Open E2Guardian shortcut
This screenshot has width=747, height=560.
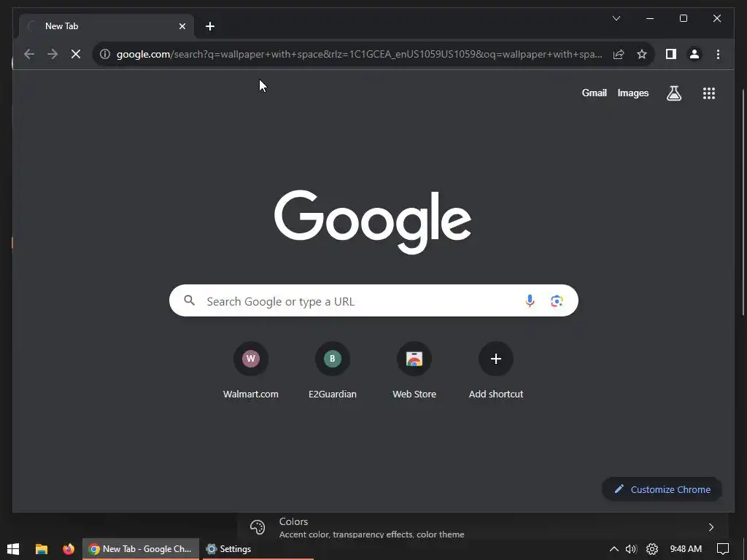click(x=333, y=370)
